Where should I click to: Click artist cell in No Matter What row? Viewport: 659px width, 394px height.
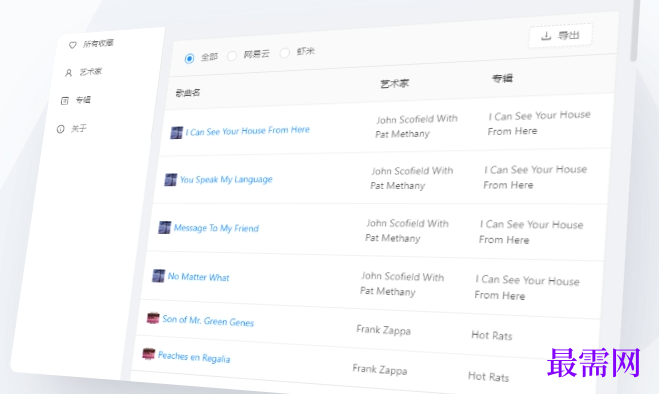(x=402, y=284)
